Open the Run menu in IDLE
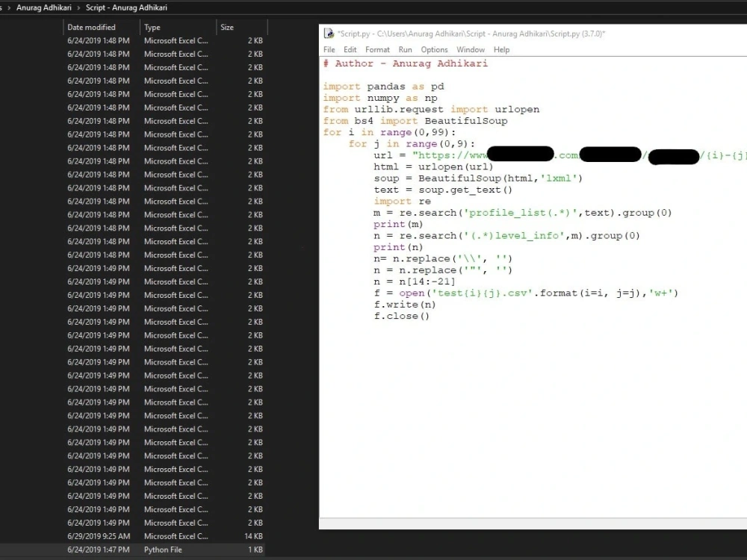 [406, 49]
